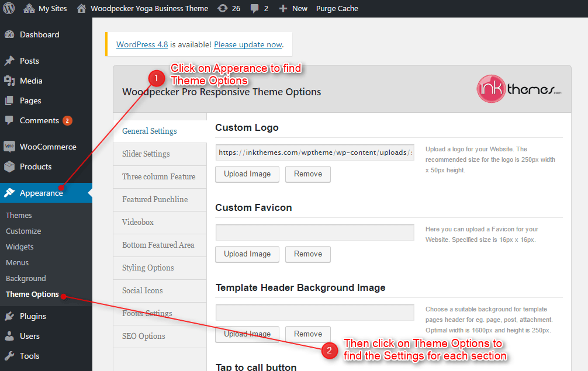Open the comments bubble icon in admin bar

click(x=255, y=9)
